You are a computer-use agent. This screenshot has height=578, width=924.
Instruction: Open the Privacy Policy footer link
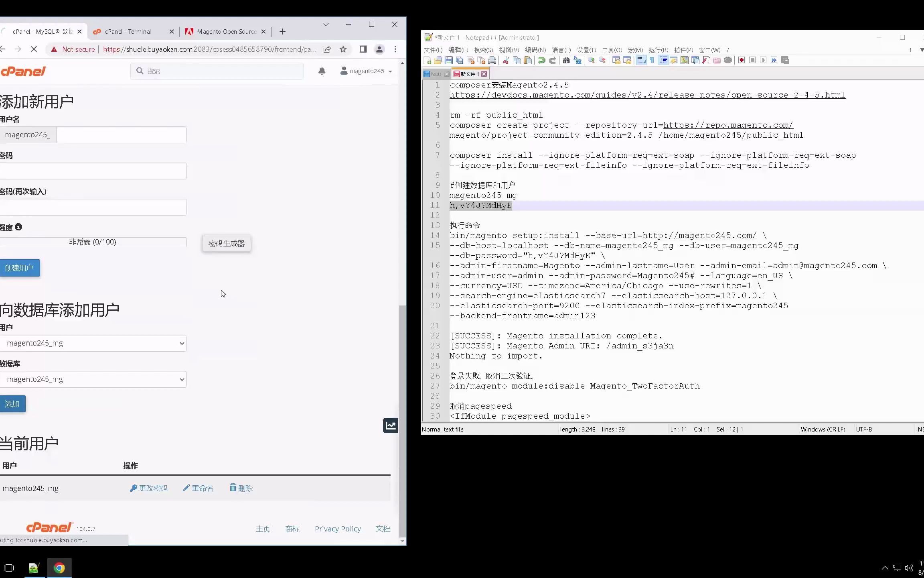coord(338,529)
